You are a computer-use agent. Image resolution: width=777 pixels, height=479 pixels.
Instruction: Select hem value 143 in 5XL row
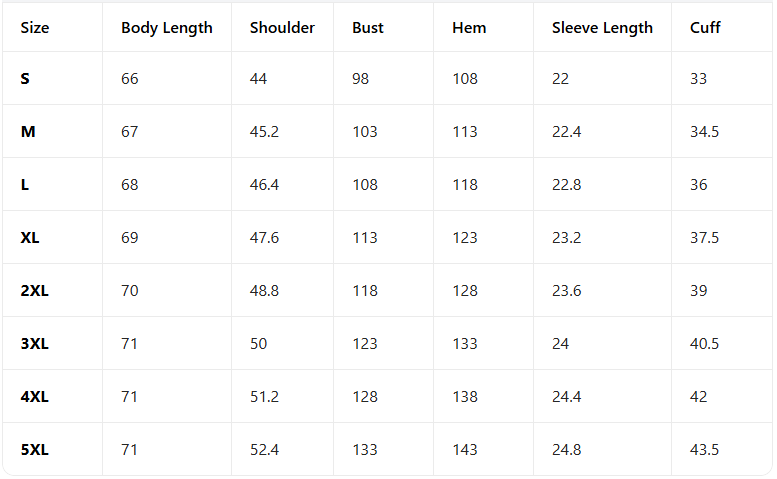click(465, 450)
